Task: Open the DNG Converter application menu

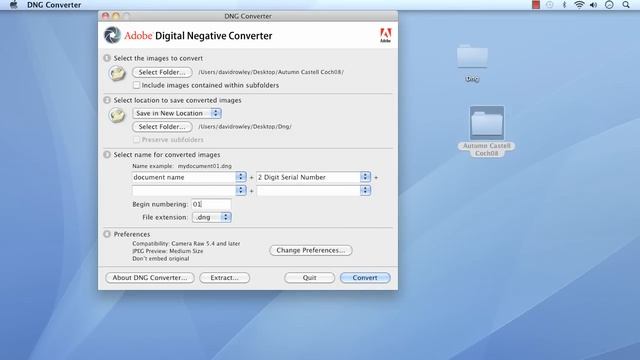Action: tap(54, 5)
